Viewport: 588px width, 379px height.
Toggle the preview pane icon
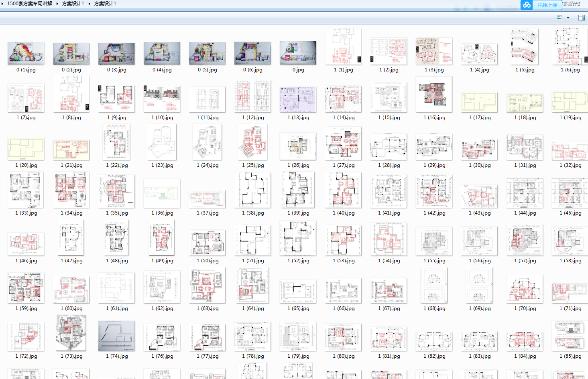581,18
